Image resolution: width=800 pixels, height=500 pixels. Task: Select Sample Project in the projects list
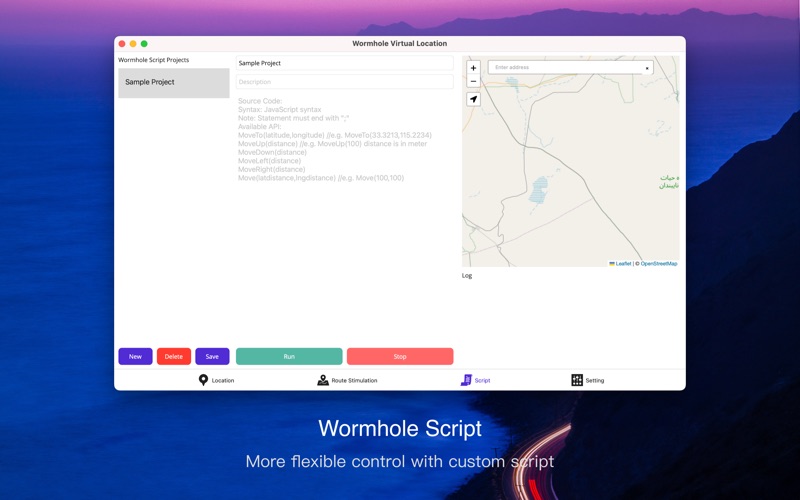click(174, 83)
